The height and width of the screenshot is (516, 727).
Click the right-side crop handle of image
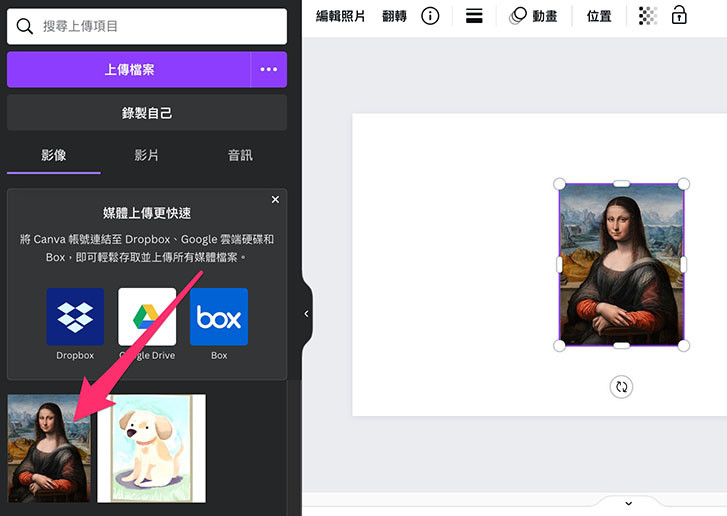pos(683,265)
